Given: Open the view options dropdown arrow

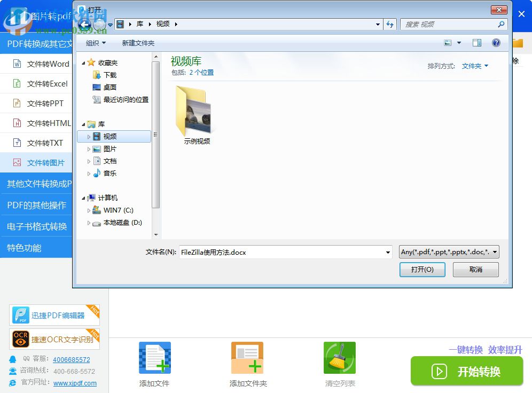Looking at the screenshot, I should click(x=459, y=43).
